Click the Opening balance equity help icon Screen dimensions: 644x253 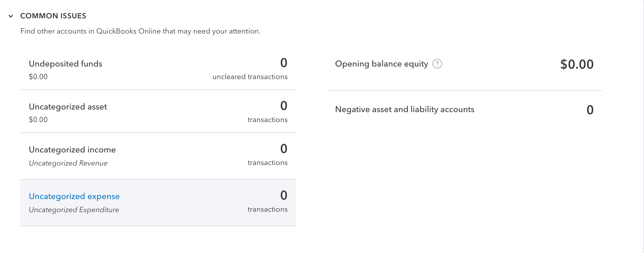[x=437, y=64]
